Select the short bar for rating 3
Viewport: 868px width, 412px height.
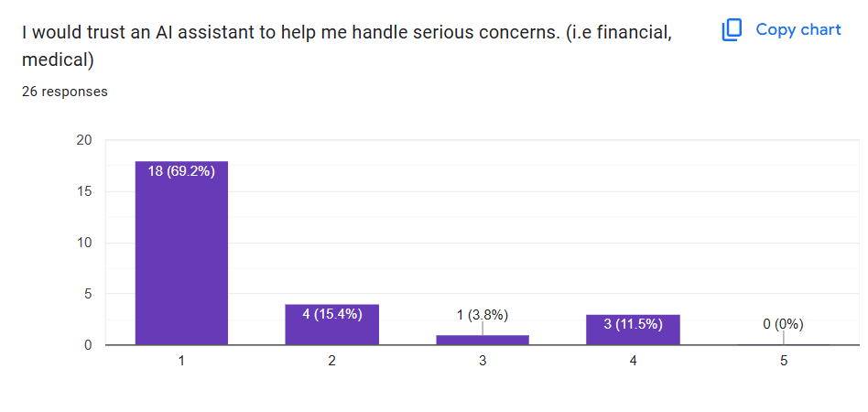click(482, 340)
